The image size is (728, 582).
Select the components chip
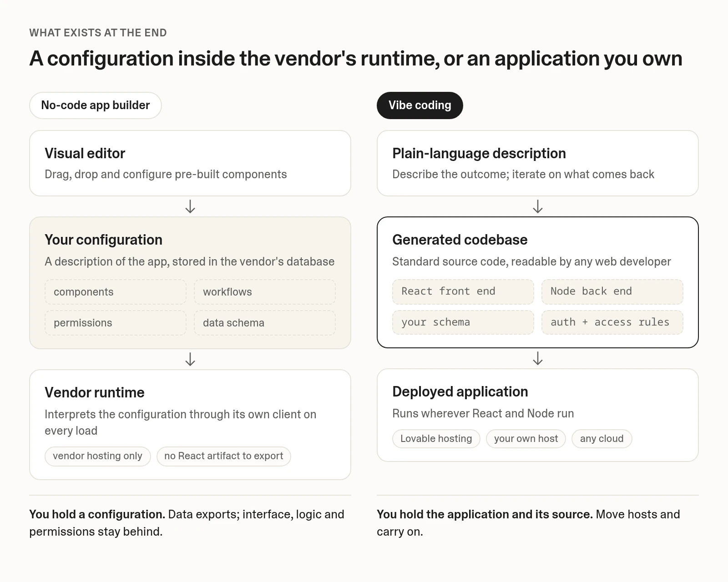[116, 292]
